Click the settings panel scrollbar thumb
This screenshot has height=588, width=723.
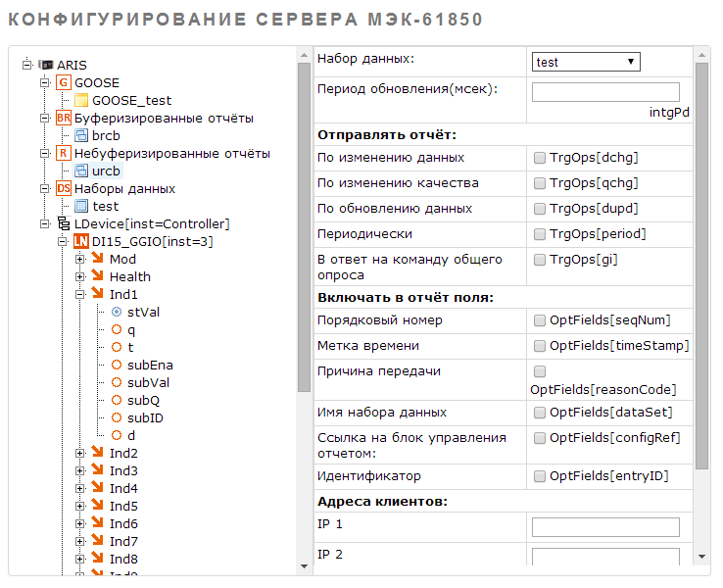click(701, 267)
